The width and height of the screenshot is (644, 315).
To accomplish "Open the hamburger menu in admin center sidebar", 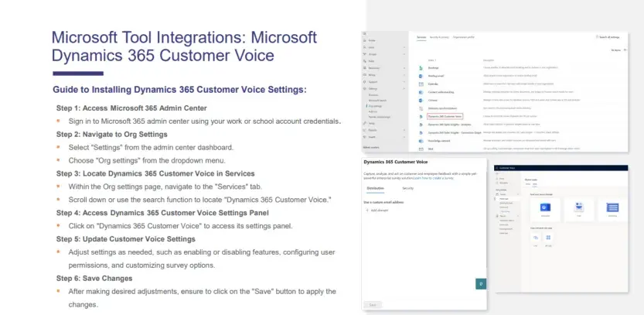I will (364, 34).
